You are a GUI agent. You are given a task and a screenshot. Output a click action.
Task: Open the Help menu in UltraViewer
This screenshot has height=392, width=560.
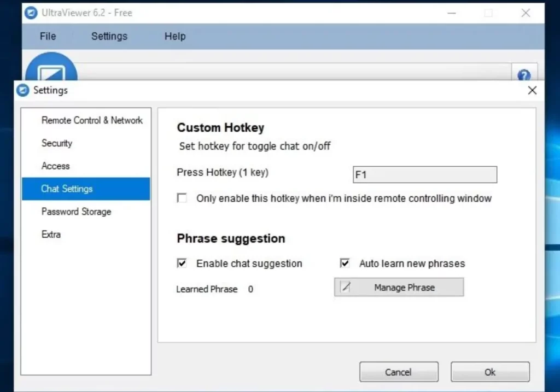(175, 36)
